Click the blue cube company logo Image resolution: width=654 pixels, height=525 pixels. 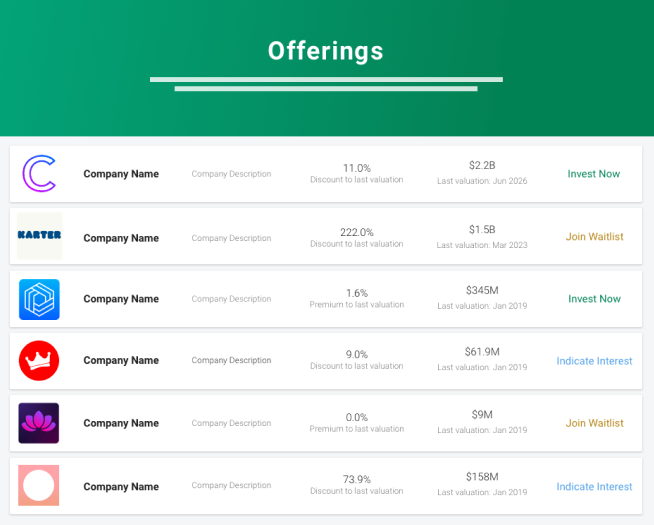point(39,299)
